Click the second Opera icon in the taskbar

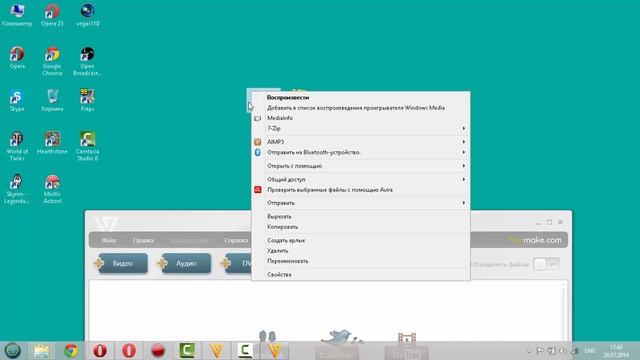[x=129, y=351]
